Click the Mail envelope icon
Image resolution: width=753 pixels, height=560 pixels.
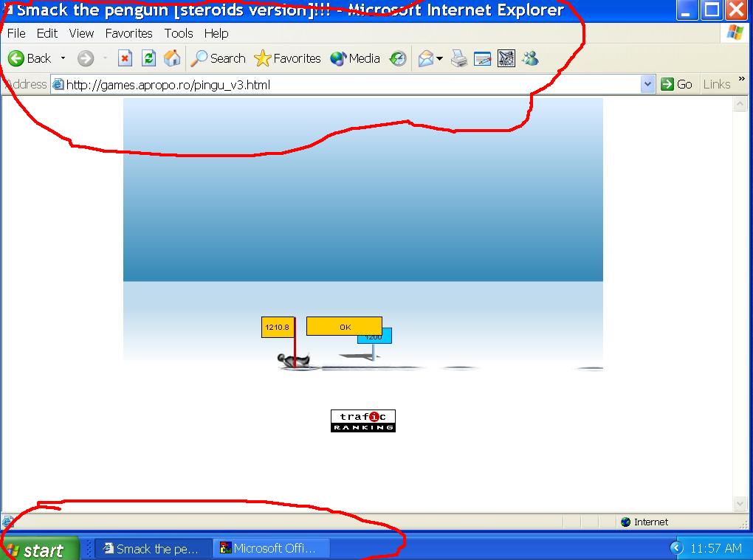(425, 58)
